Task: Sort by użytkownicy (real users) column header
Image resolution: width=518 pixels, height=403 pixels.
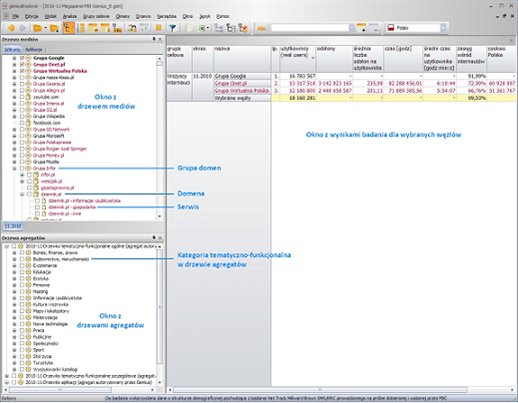Action: click(297, 58)
